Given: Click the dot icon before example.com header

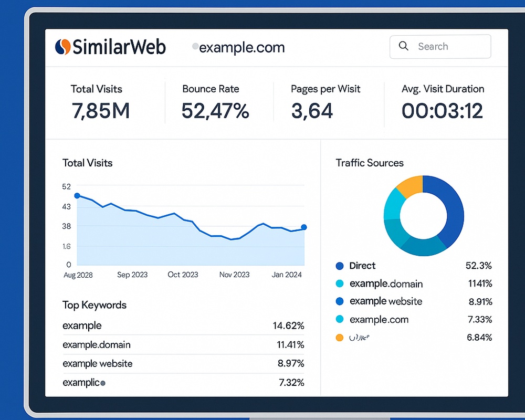Looking at the screenshot, I should (x=196, y=47).
